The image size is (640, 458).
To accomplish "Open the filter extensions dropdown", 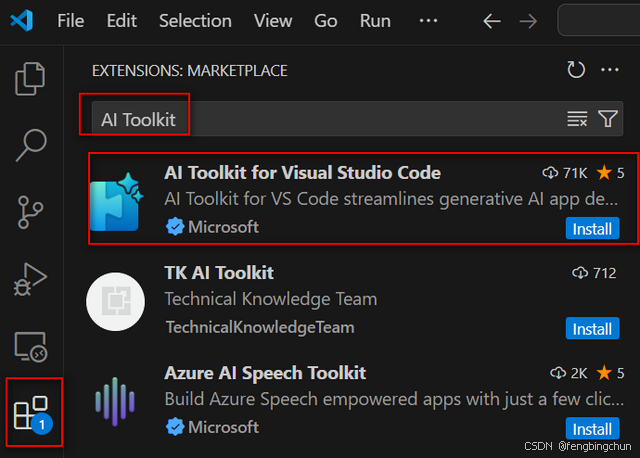I will [608, 119].
